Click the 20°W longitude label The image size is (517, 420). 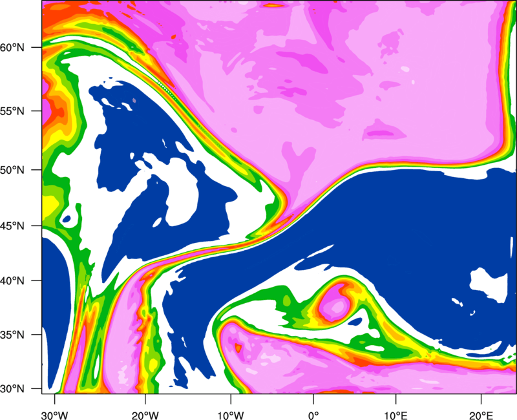145,415
